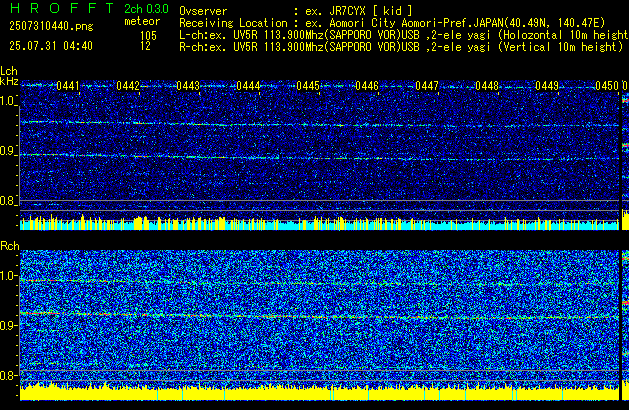Click the kHz axis unit label
This screenshot has height=410, width=629.
pos(9,81)
